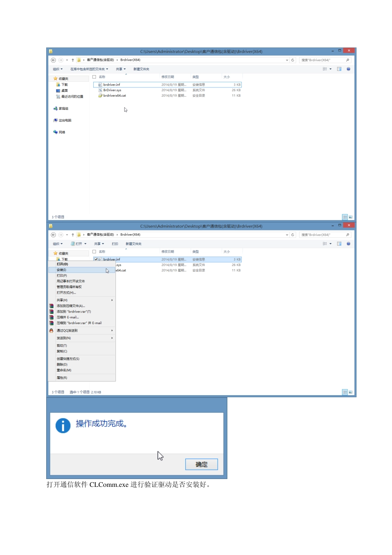
Task: Toggle preview pane icon in window without context menu
Action: pyautogui.click(x=339, y=69)
